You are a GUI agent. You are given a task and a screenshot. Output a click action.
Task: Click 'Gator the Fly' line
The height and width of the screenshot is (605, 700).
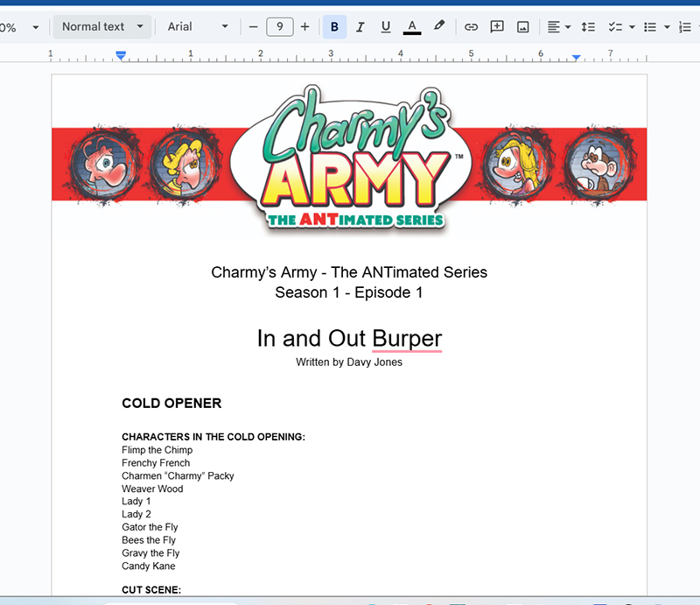[150, 527]
